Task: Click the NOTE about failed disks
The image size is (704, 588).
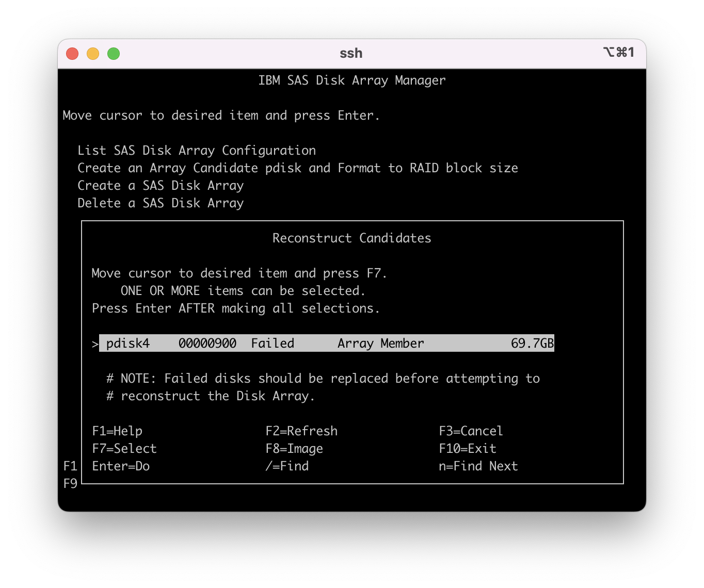Action: 323,379
